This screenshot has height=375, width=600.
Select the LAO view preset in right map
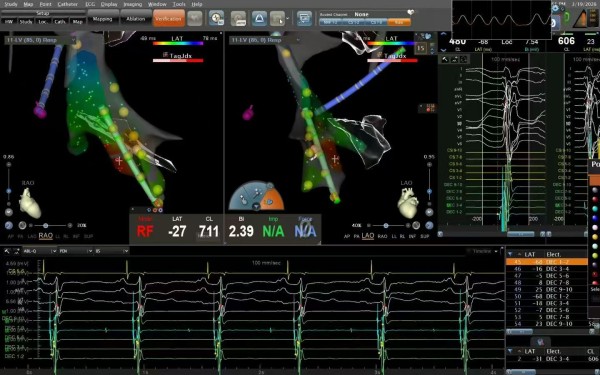368,236
